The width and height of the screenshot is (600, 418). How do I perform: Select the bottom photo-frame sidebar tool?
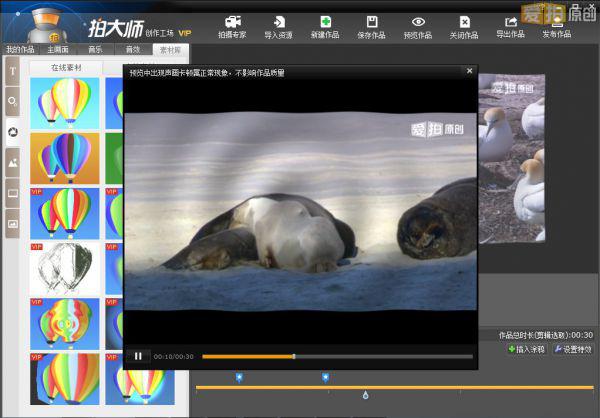(13, 224)
